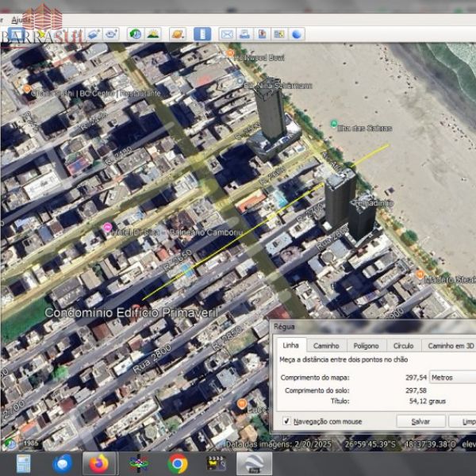Open the historical imagery clock tool
The image size is (476, 476).
135,34
